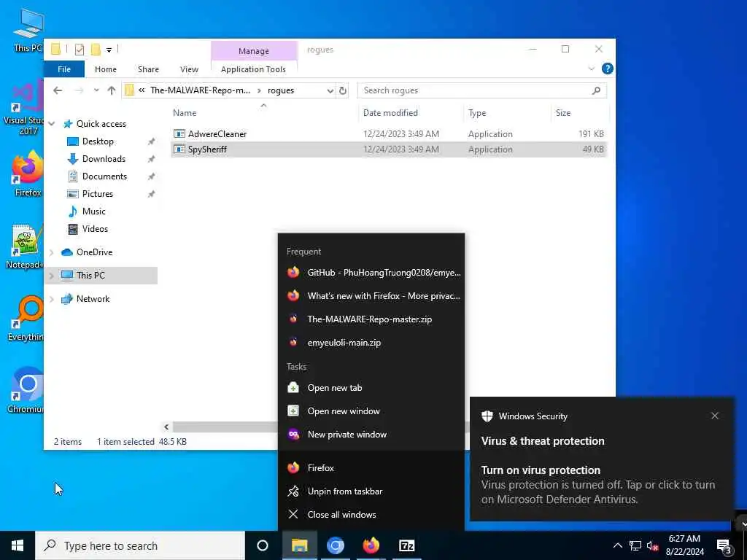This screenshot has height=560, width=747.
Task: Open the Windows Start menu
Action: coord(18,545)
